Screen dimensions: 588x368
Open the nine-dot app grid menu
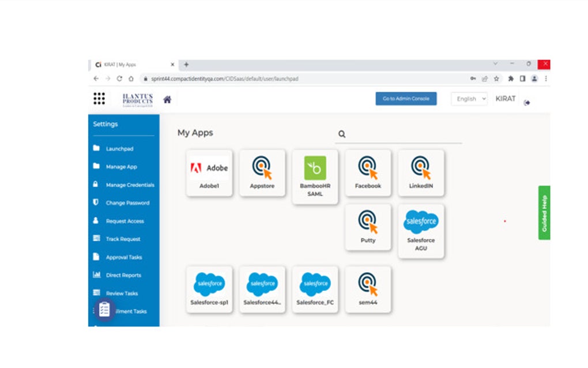(99, 99)
